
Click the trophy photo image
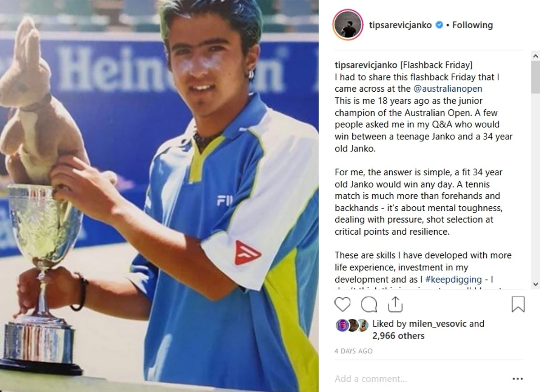click(159, 196)
